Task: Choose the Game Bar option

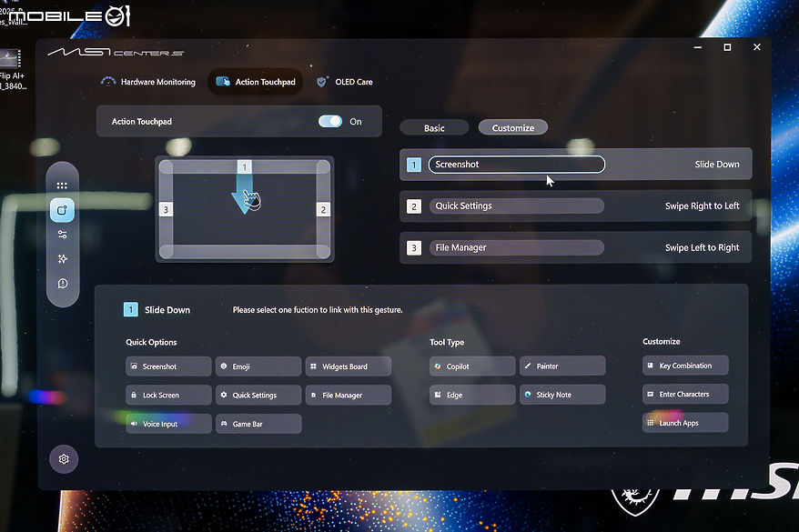Action: tap(258, 424)
